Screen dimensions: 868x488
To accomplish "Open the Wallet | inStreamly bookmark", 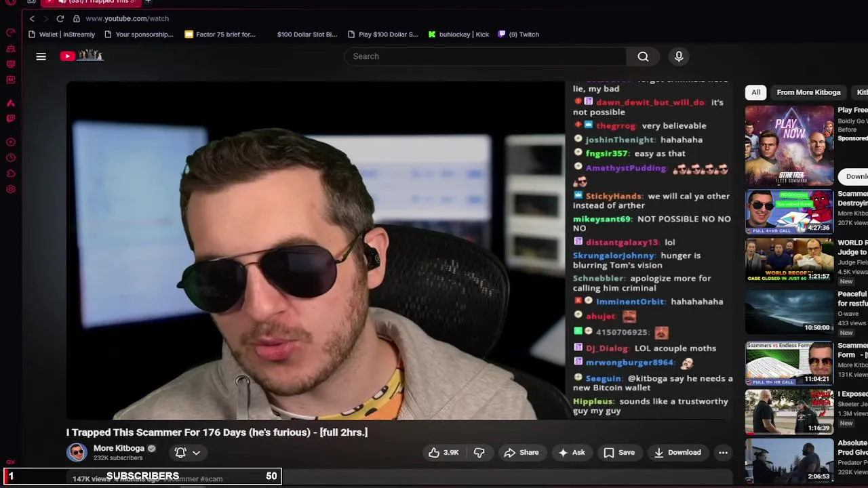I will point(62,34).
